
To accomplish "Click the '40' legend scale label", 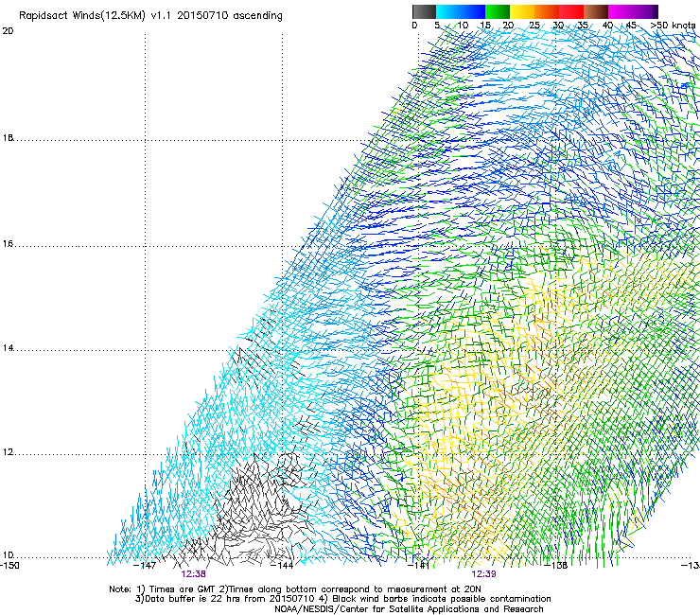I will [x=607, y=25].
